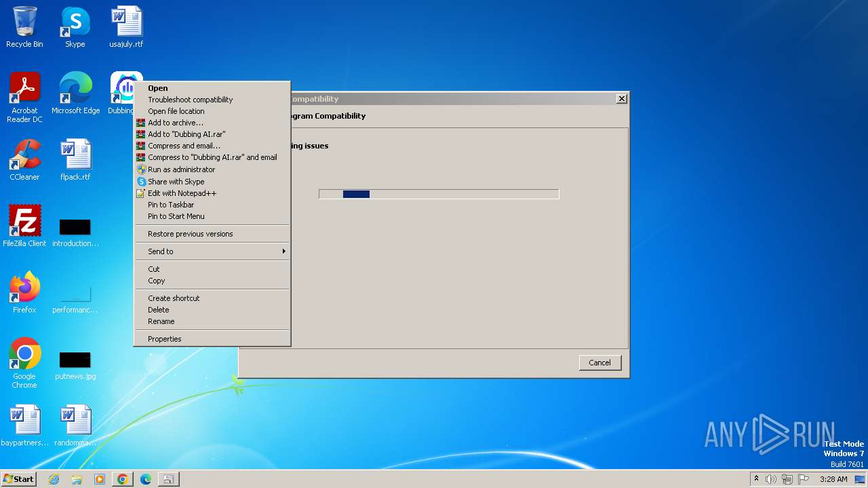
Task: Select the Skype desktop shortcut
Action: point(75,27)
